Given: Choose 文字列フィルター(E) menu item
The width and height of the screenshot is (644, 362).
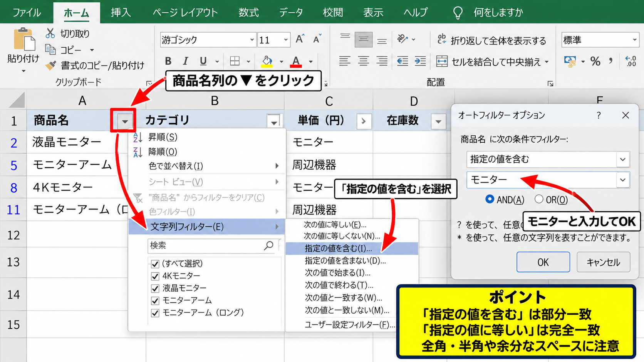Looking at the screenshot, I should [206, 227].
